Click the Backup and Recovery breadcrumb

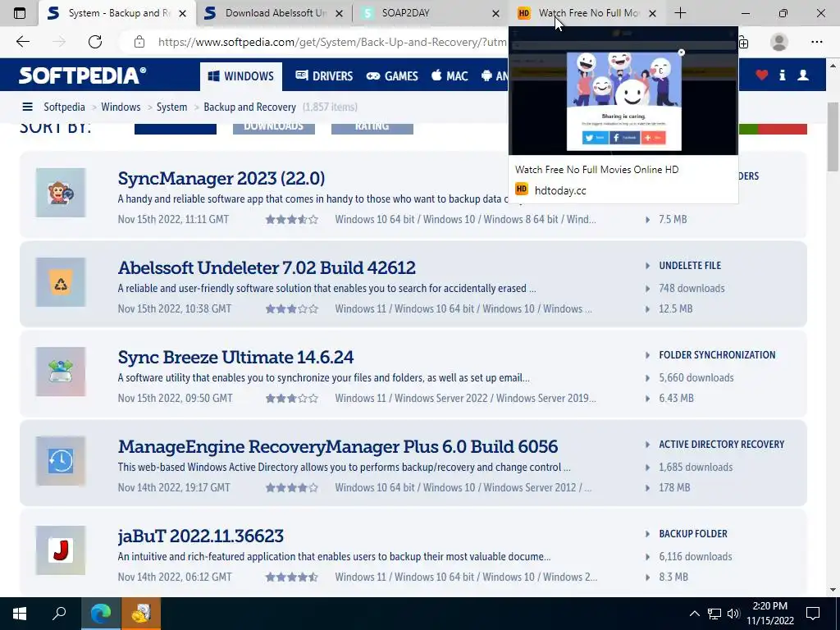point(249,107)
